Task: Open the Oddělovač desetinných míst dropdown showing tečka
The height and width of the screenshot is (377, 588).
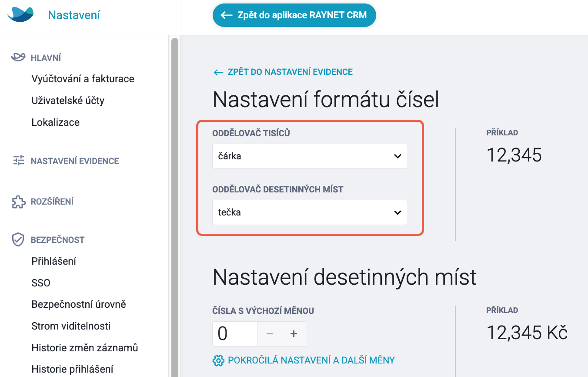Action: (310, 212)
